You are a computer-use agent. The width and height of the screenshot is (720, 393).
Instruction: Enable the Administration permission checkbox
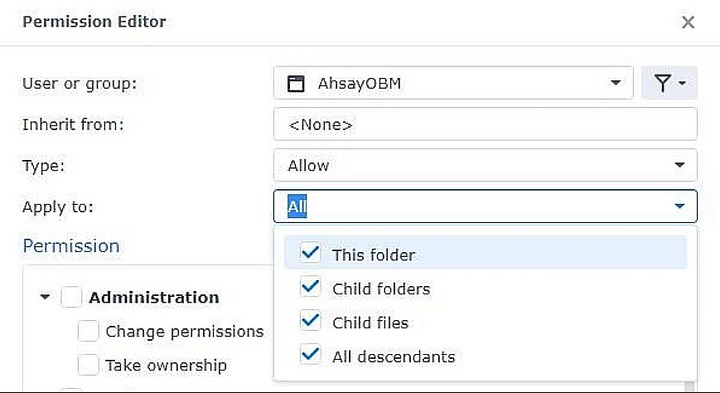coord(71,297)
